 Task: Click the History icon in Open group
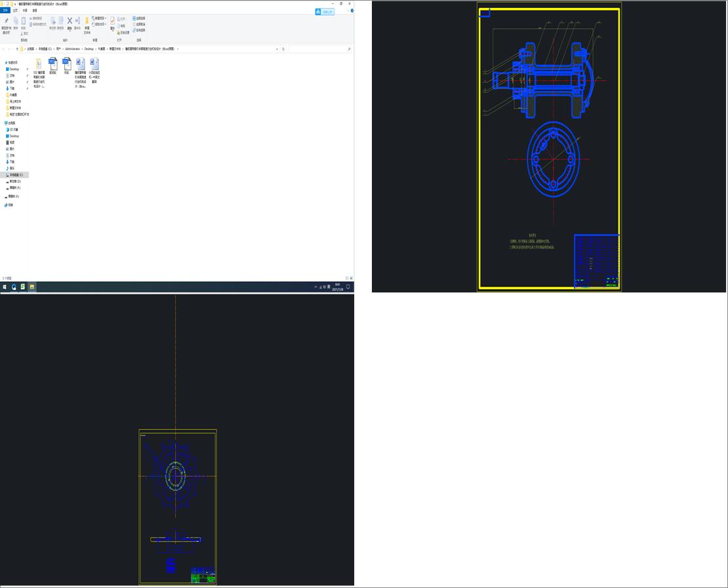123,33
